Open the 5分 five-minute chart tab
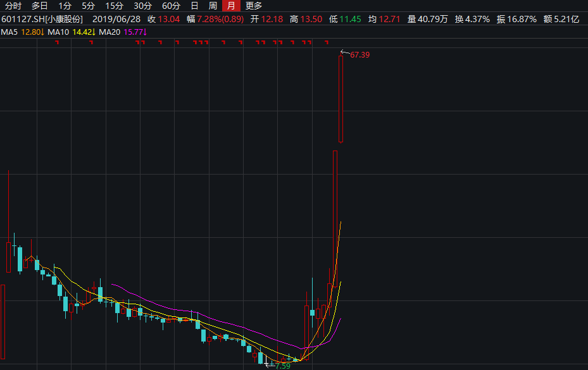 pos(89,6)
